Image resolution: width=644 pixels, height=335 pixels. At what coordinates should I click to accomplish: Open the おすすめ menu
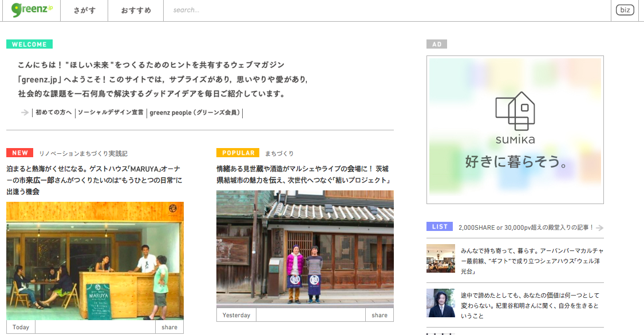[x=135, y=10]
